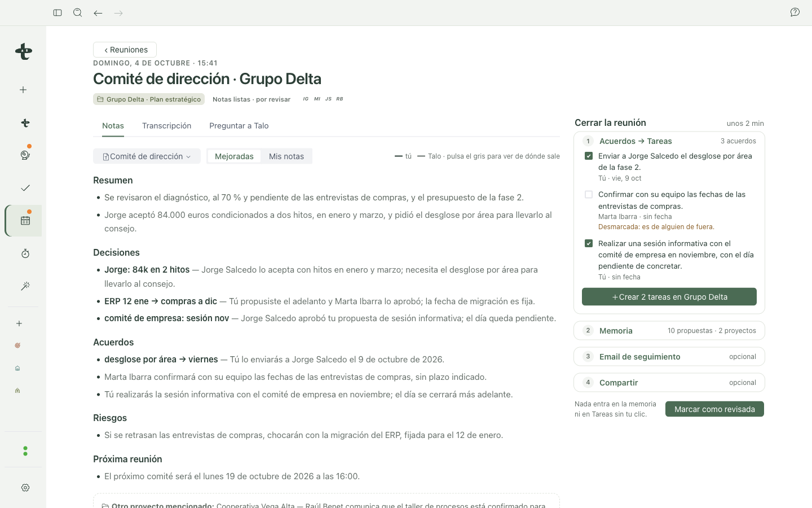Click 'Marcar como revisada' button
812x508 pixels.
point(714,409)
